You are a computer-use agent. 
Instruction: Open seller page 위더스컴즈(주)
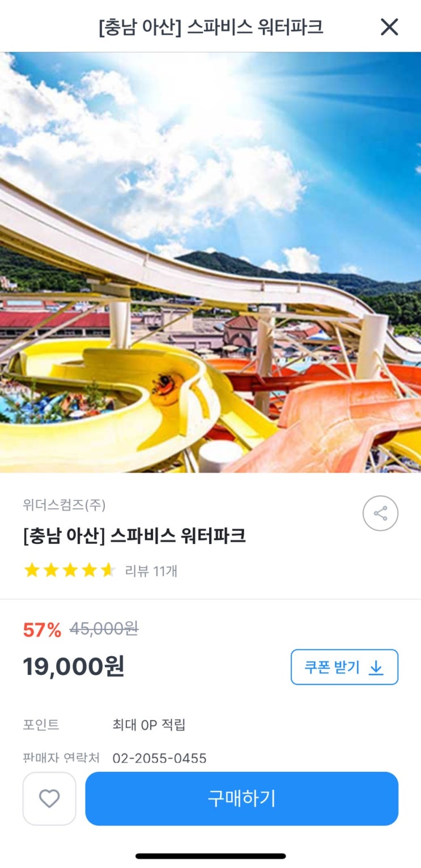64,504
